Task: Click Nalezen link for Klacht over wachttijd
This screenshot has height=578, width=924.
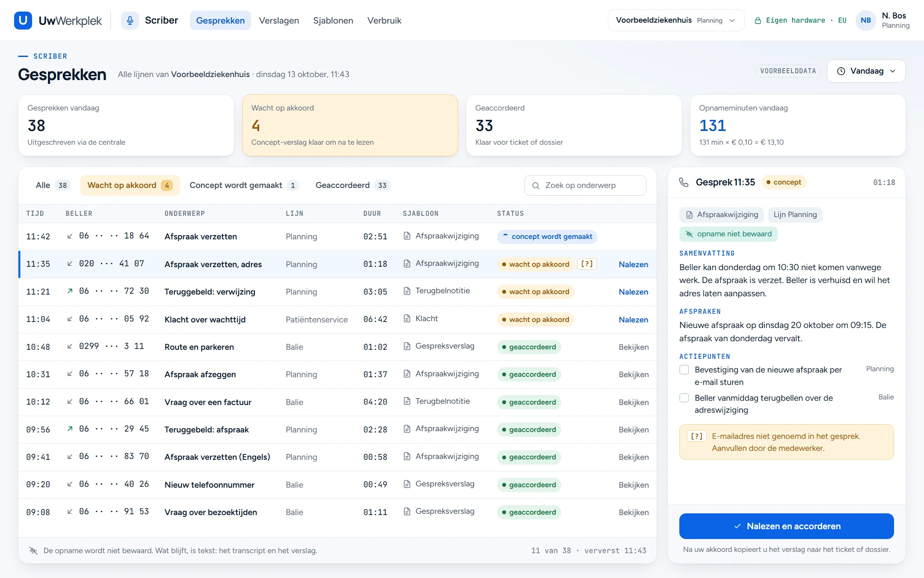Action: [x=633, y=320]
